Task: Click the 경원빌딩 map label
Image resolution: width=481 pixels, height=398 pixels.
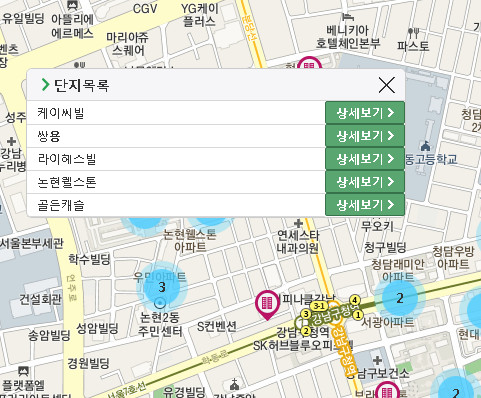Action: (88, 363)
